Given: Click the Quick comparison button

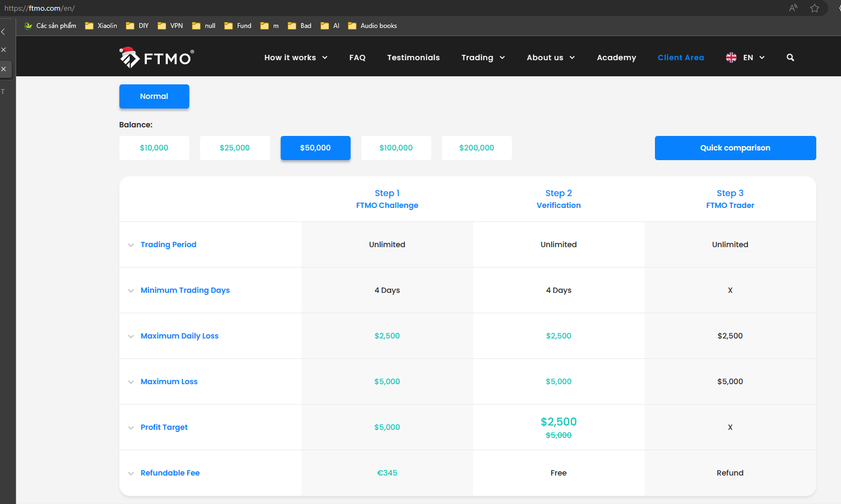Looking at the screenshot, I should (736, 148).
